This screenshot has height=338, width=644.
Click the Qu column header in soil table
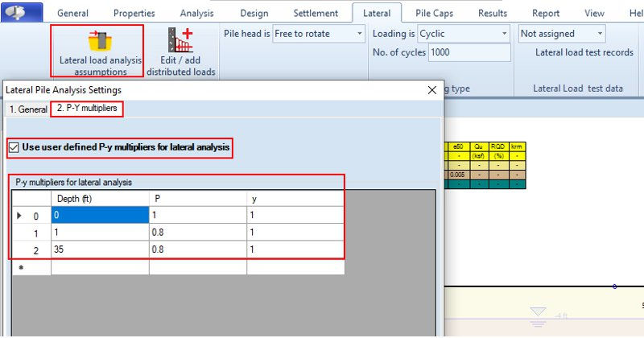[x=478, y=146]
